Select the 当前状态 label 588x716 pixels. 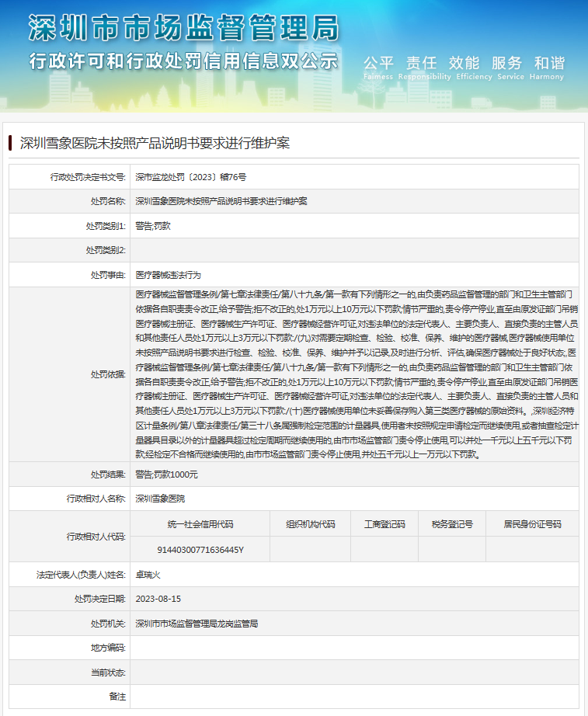pyautogui.click(x=108, y=673)
